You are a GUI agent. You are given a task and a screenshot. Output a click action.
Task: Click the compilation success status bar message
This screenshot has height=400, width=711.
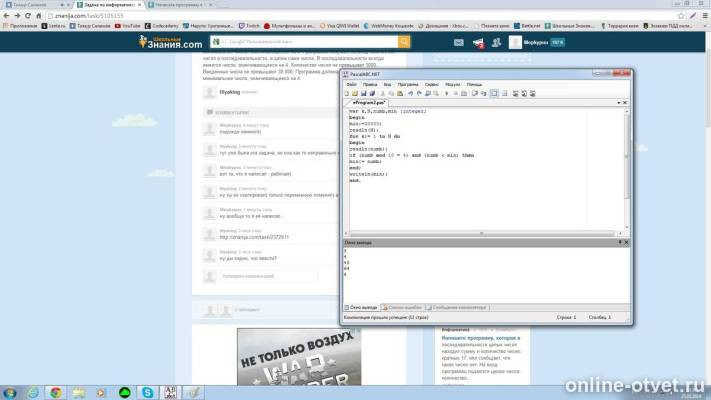[386, 317]
